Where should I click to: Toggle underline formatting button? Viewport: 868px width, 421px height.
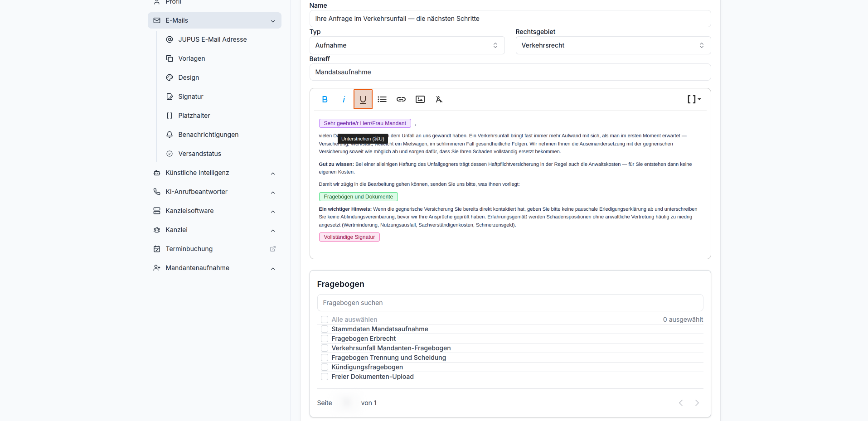[x=363, y=99]
